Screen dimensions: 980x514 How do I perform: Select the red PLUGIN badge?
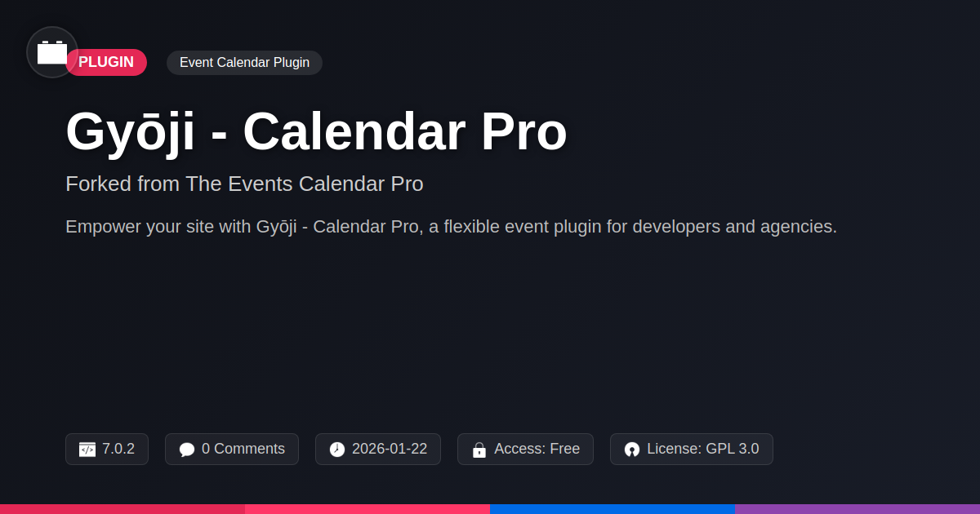point(106,62)
